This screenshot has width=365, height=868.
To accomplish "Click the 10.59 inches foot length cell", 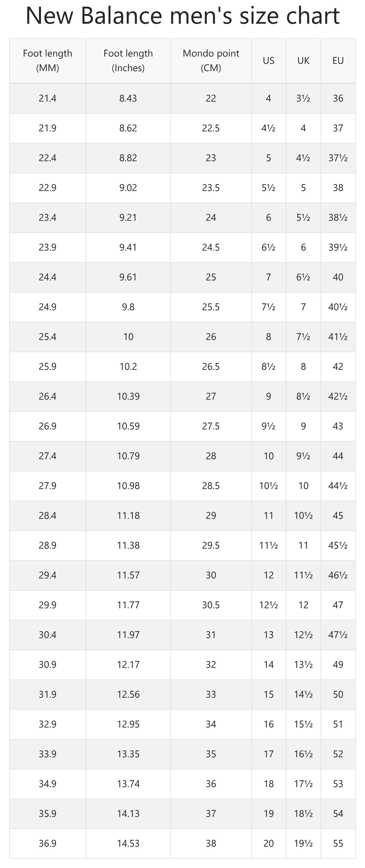I will (x=128, y=426).
